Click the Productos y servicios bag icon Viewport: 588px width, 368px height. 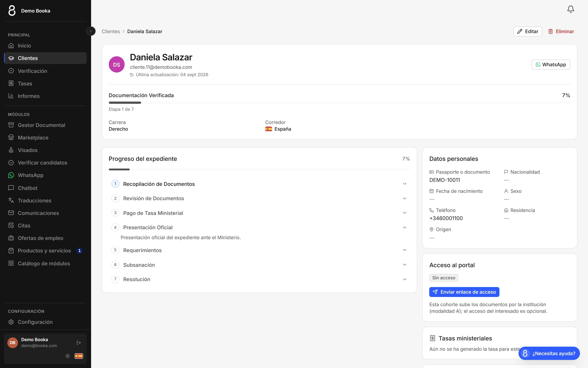[x=11, y=250]
